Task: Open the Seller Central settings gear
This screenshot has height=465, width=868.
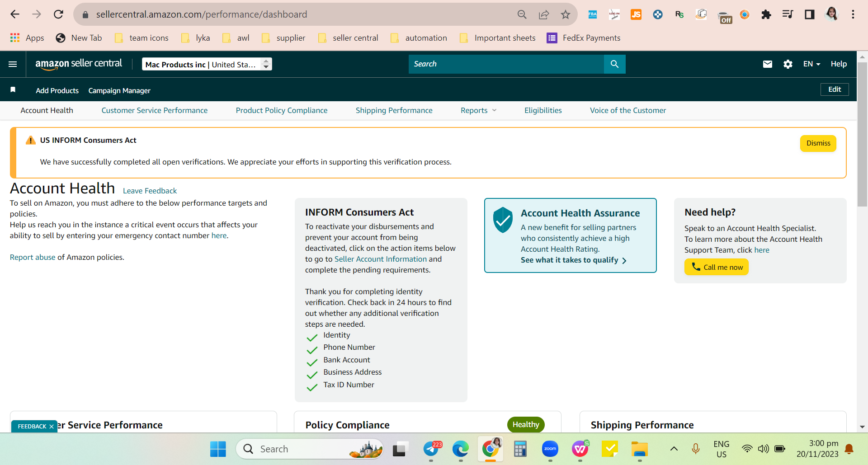Action: click(788, 64)
